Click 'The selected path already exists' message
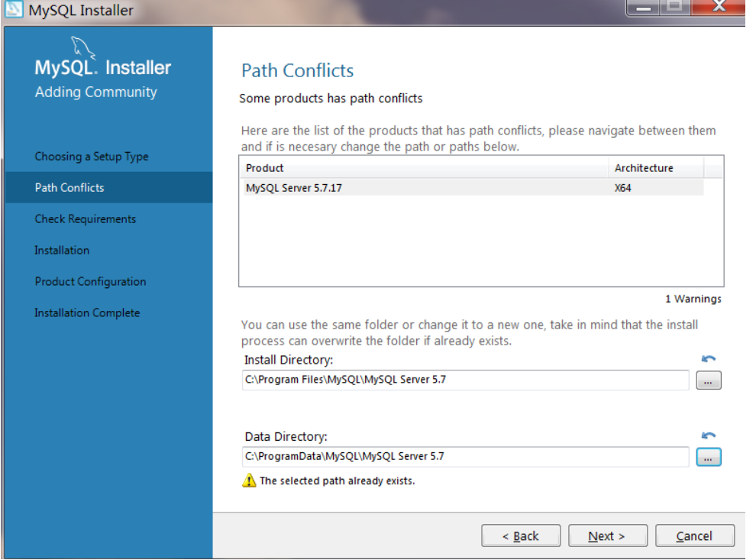756x560 pixels. 337,481
